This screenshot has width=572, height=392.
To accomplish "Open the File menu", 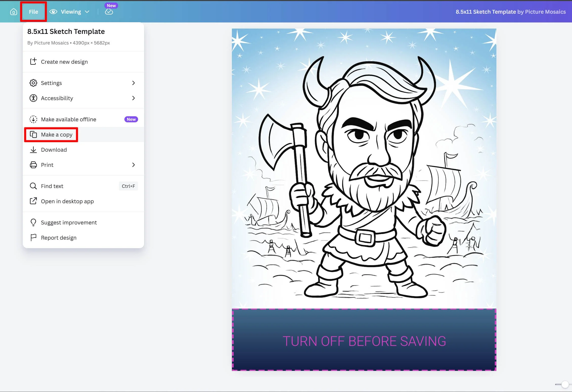I will click(33, 12).
